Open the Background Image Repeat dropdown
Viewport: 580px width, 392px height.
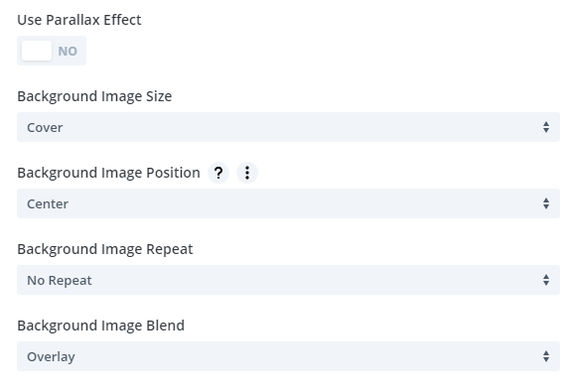[289, 280]
